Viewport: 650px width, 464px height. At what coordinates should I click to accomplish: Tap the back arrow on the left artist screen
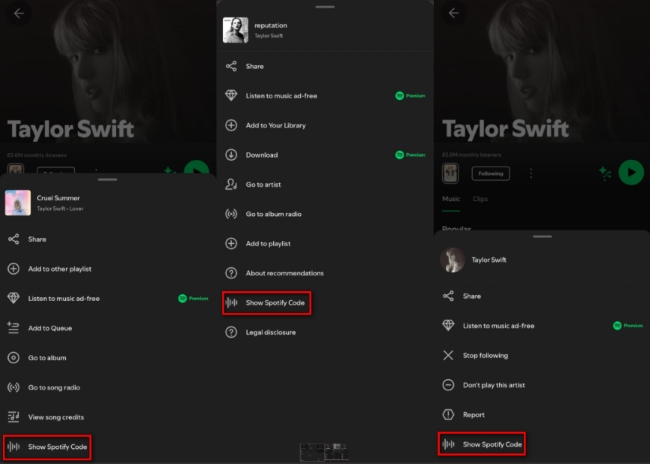tap(19, 13)
